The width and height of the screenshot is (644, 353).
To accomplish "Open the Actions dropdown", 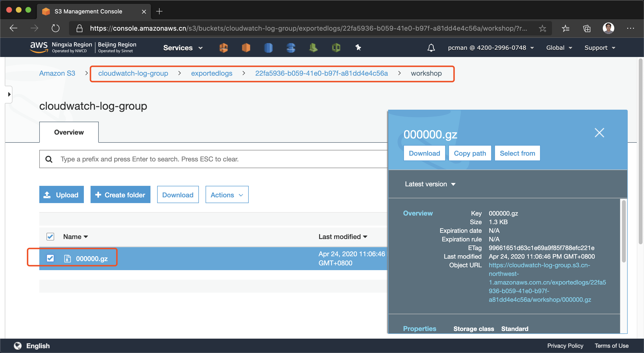I will pos(227,195).
